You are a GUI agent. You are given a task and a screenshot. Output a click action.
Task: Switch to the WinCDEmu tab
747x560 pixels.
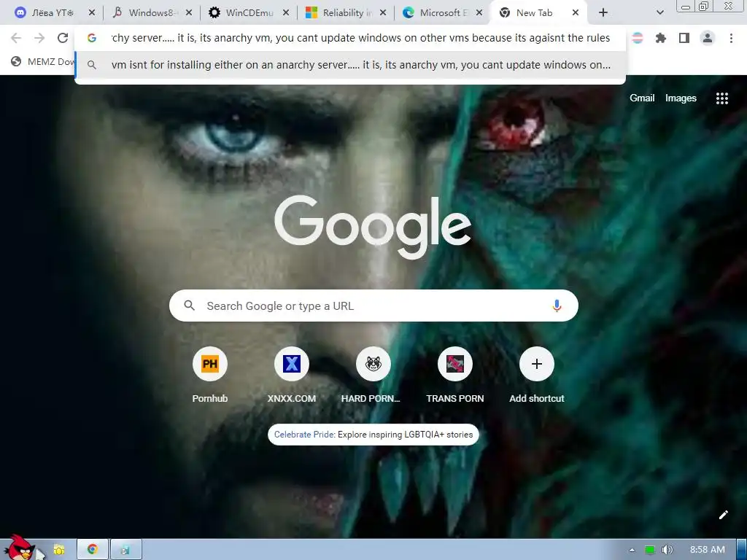248,13
